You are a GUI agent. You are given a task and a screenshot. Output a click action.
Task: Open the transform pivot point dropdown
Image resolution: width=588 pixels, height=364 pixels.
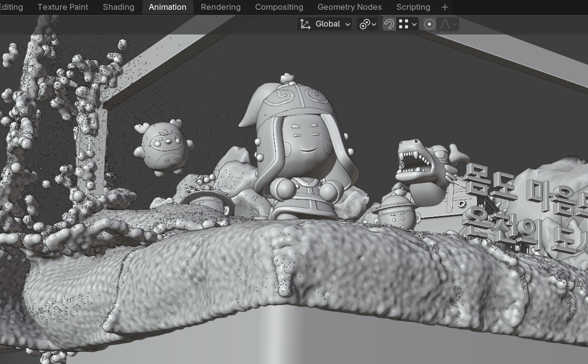pos(367,25)
